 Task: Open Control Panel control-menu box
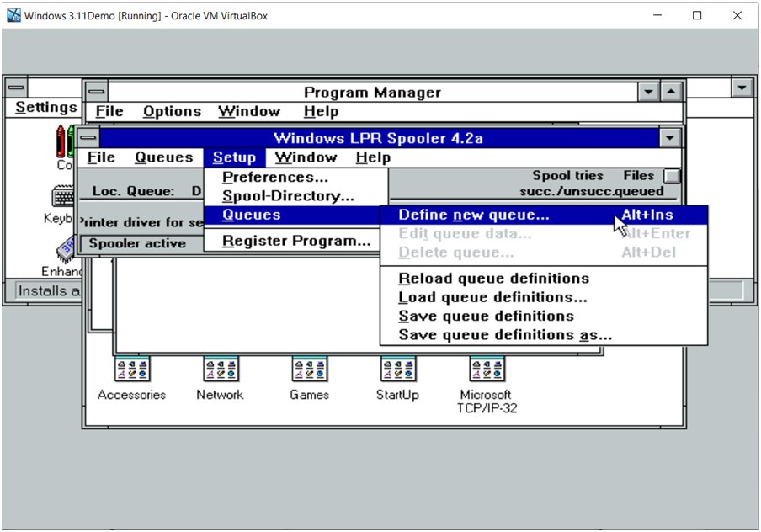[16, 88]
